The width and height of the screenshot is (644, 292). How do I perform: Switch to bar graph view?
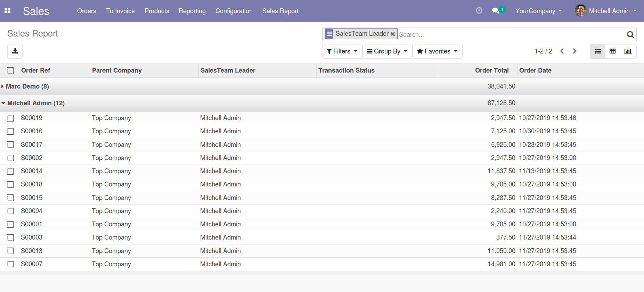coord(628,51)
